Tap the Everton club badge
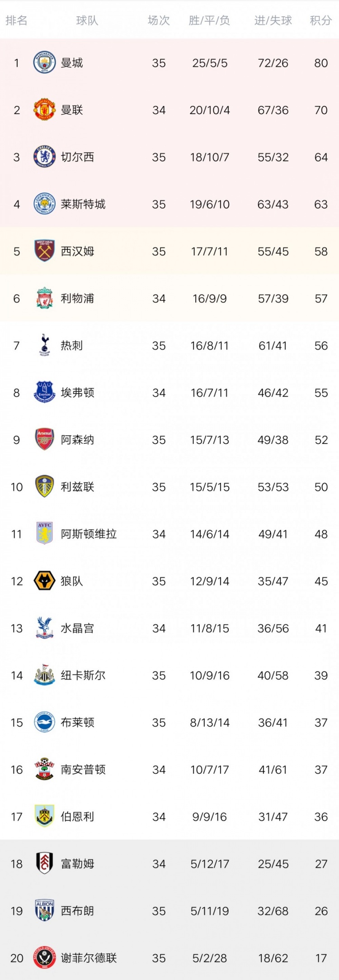 [44, 392]
